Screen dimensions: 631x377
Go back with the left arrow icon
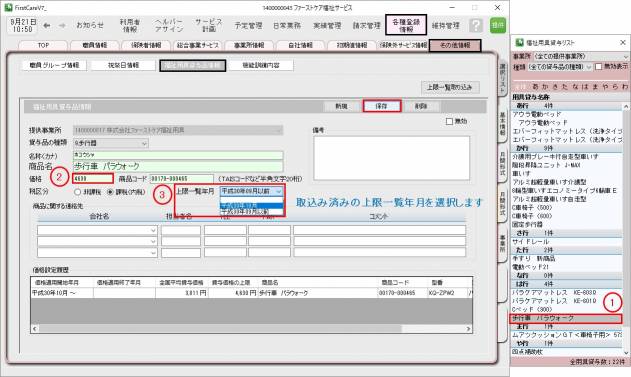tap(47, 26)
